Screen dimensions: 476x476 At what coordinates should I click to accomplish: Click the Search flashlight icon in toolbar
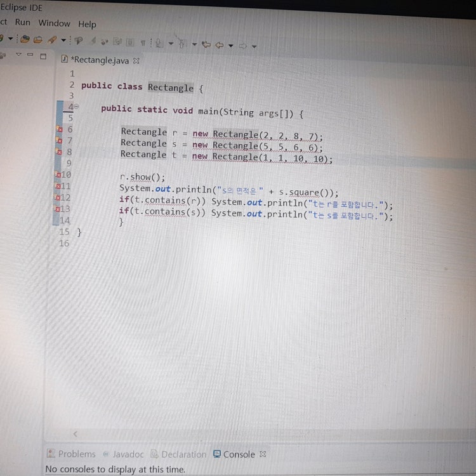(79, 41)
